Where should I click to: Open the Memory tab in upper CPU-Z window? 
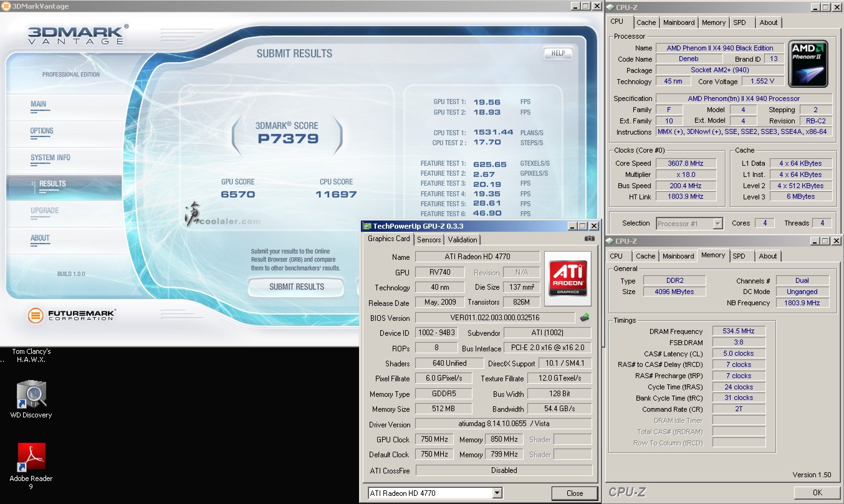(714, 22)
